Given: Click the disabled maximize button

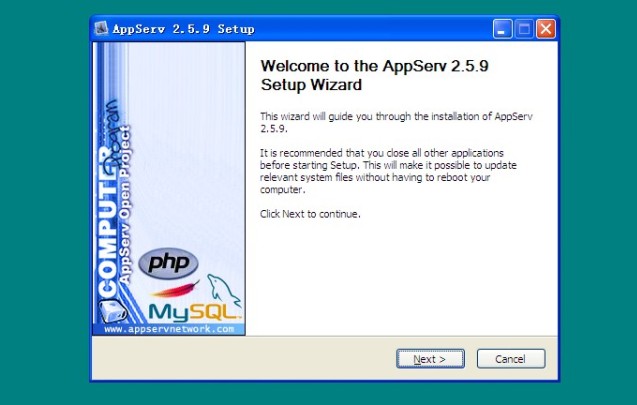Looking at the screenshot, I should click(x=524, y=29).
